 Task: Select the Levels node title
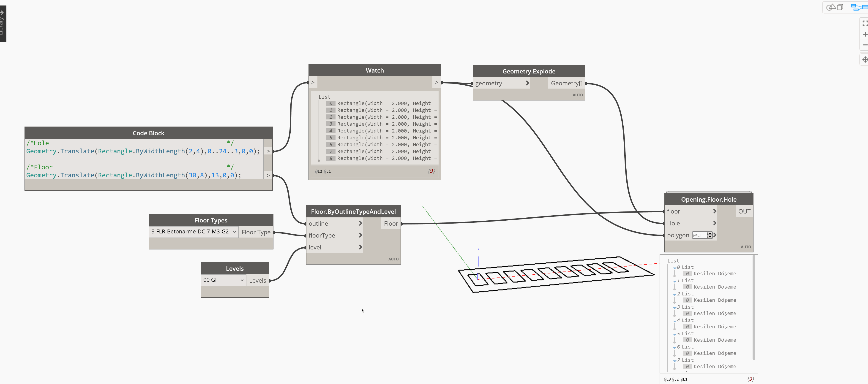pos(235,269)
